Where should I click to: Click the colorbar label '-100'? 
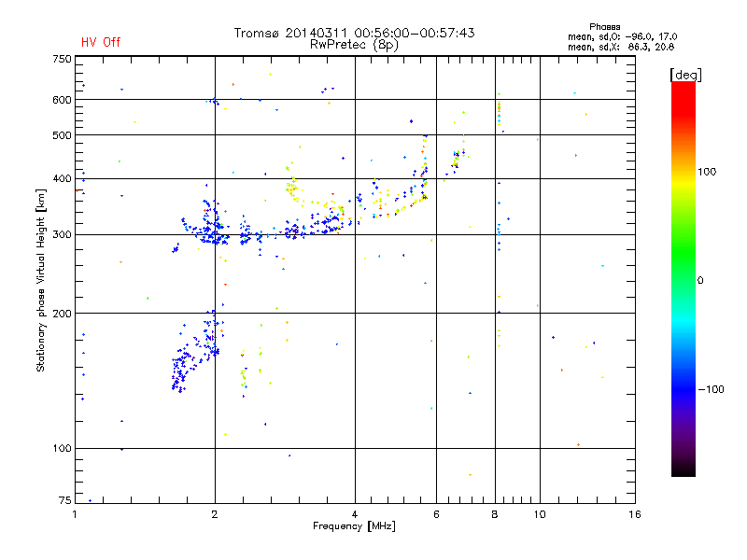[712, 389]
